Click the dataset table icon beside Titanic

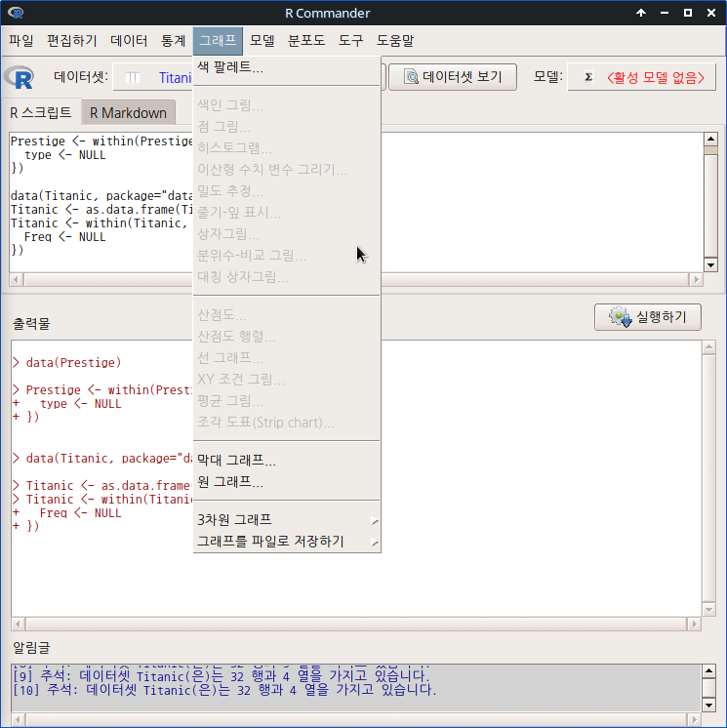click(x=133, y=77)
